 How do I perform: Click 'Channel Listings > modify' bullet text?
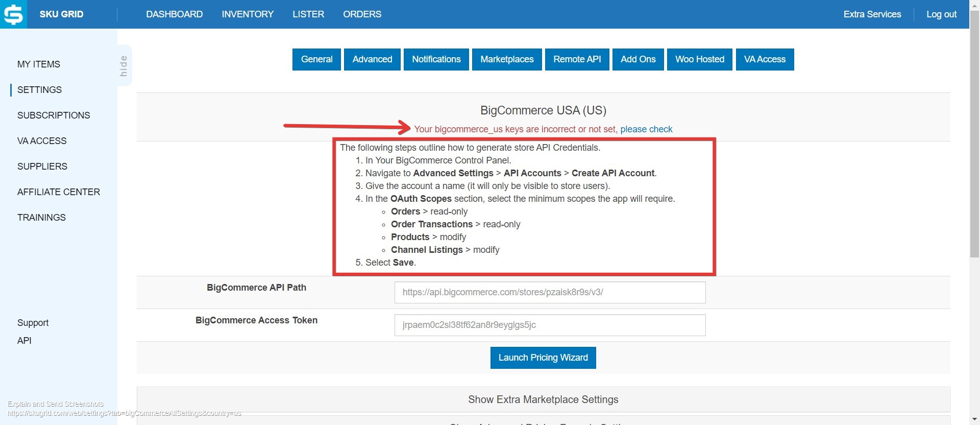445,250
